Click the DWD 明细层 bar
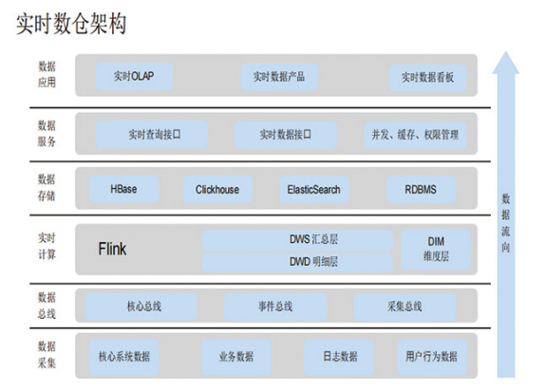 pyautogui.click(x=297, y=262)
